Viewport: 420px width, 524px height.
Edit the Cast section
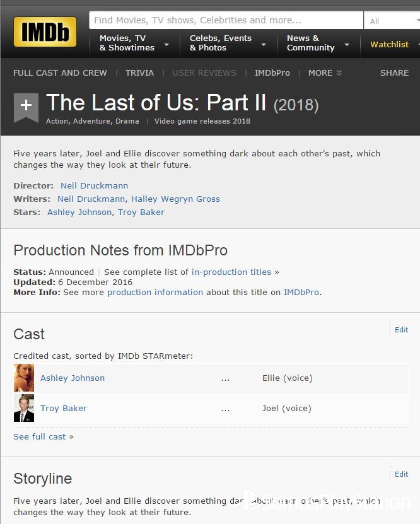click(x=401, y=330)
